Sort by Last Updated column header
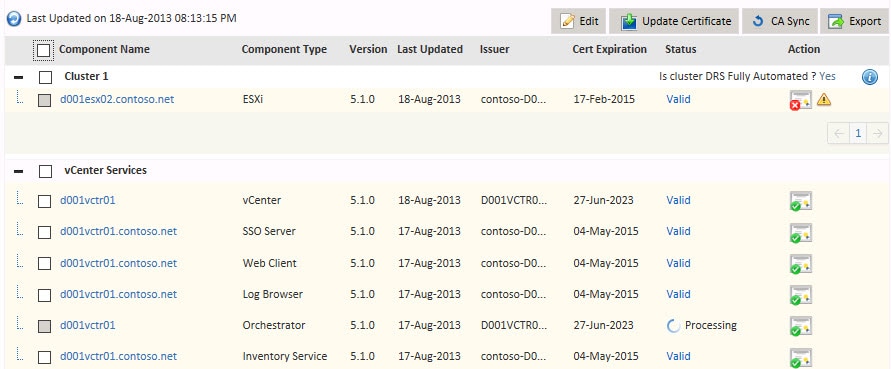Screen dimensions: 891x369 pos(430,49)
